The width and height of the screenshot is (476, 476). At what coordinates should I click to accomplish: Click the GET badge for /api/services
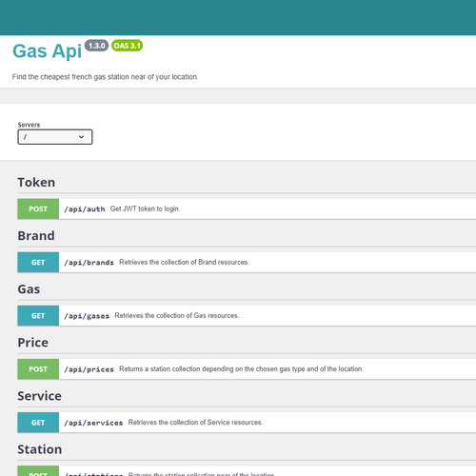pos(38,423)
